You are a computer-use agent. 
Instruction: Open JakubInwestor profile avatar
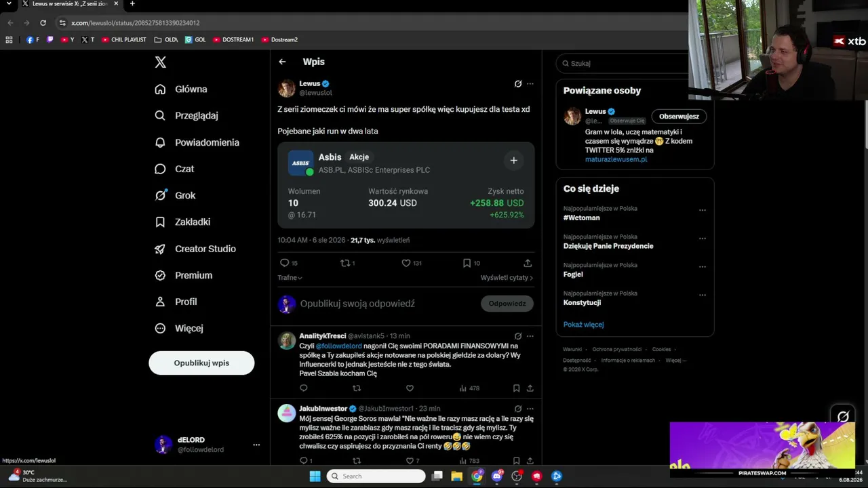click(287, 413)
